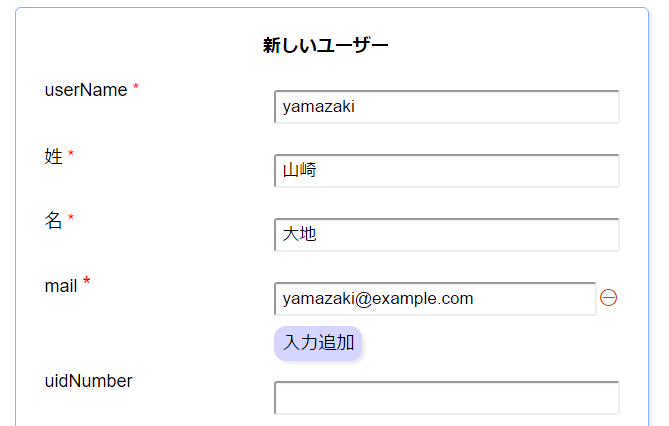
Task: Click the mail address input box
Action: tap(434, 299)
